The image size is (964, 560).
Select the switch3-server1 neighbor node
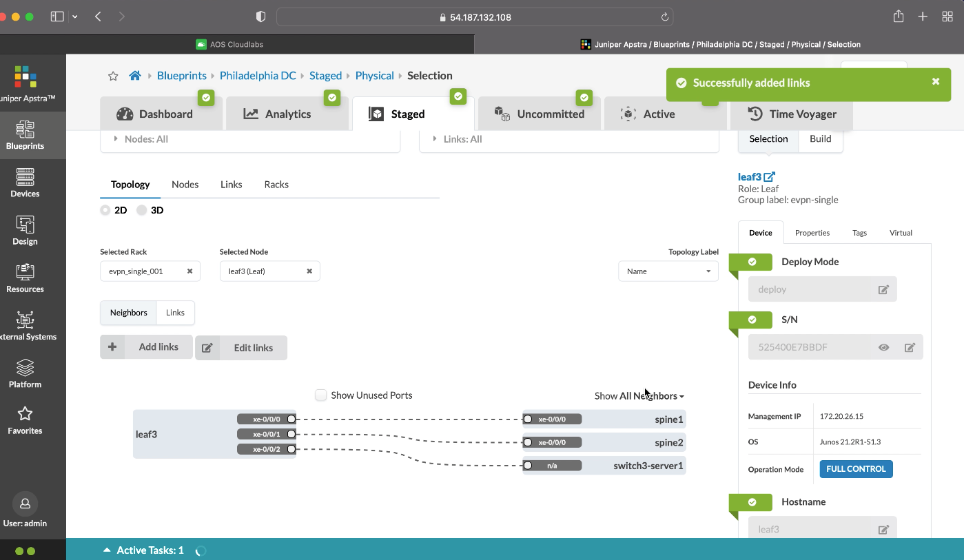(x=604, y=466)
